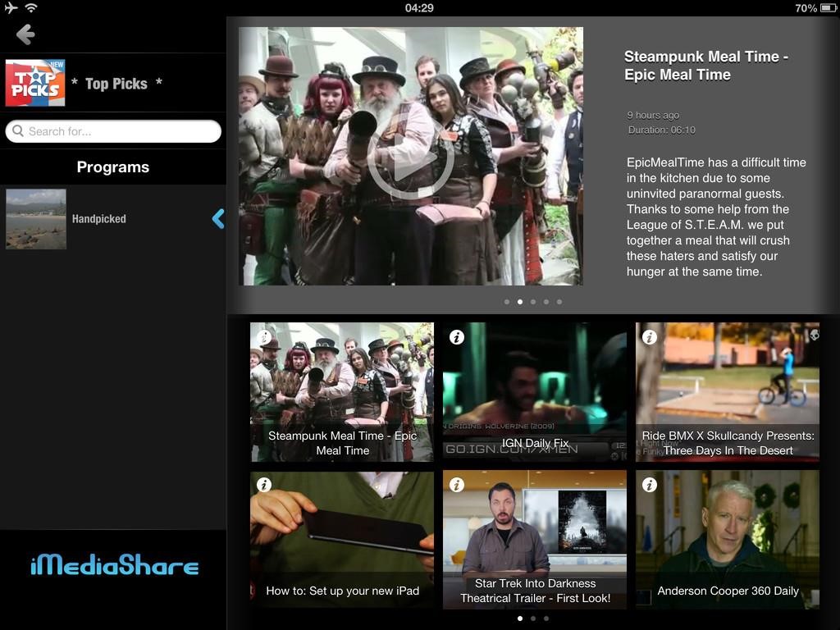Open info icon on Ride BMX video

(x=650, y=336)
